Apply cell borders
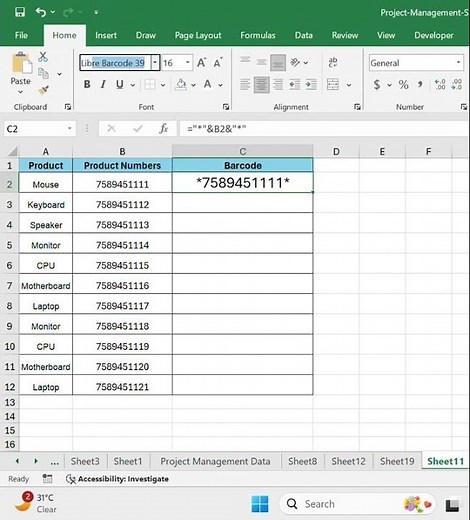This screenshot has height=520, width=470. point(150,84)
